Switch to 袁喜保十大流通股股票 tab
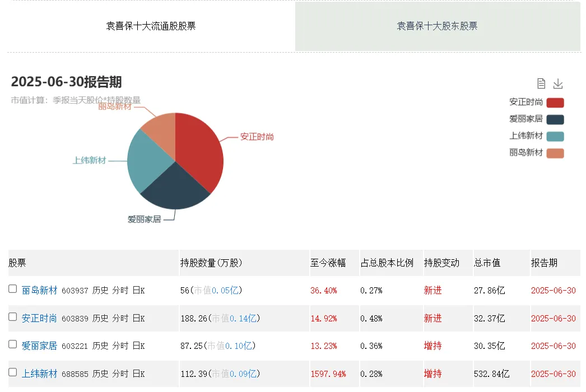This screenshot has height=392, width=586. pos(151,26)
